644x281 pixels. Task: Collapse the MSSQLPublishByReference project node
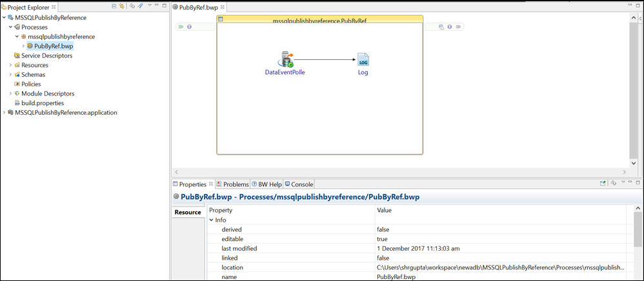coord(4,17)
